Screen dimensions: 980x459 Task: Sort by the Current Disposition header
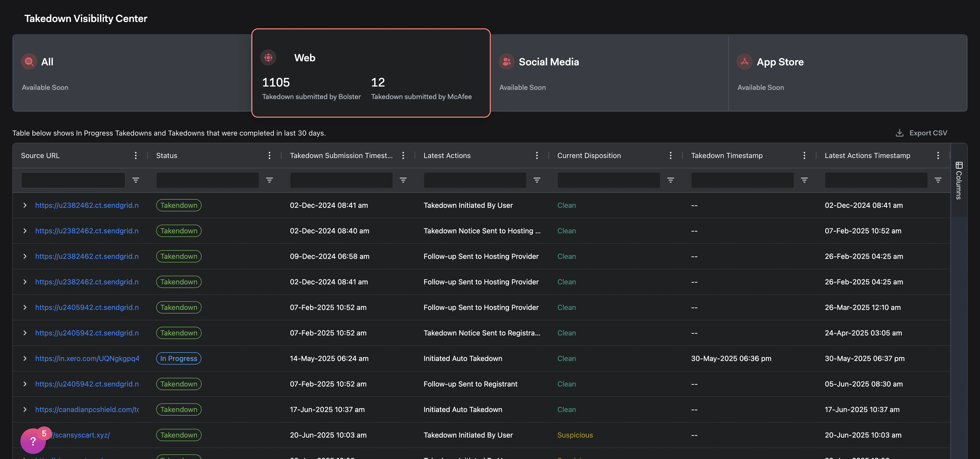coord(589,155)
